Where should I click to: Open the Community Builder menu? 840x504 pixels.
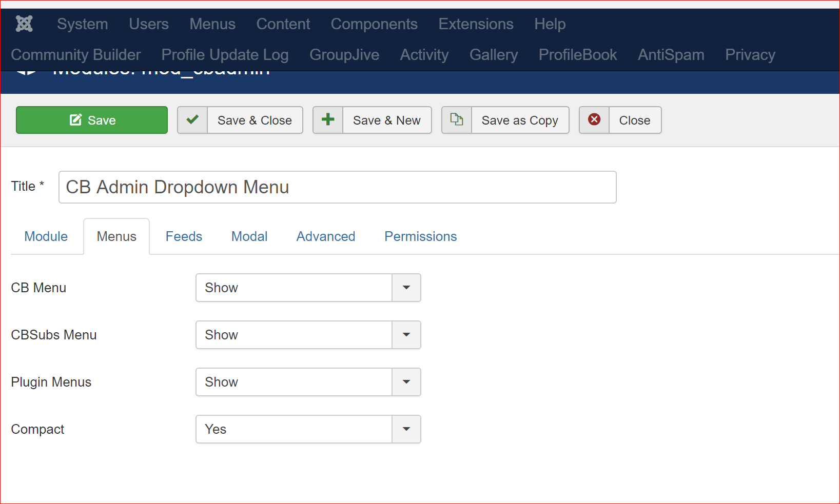tap(76, 55)
